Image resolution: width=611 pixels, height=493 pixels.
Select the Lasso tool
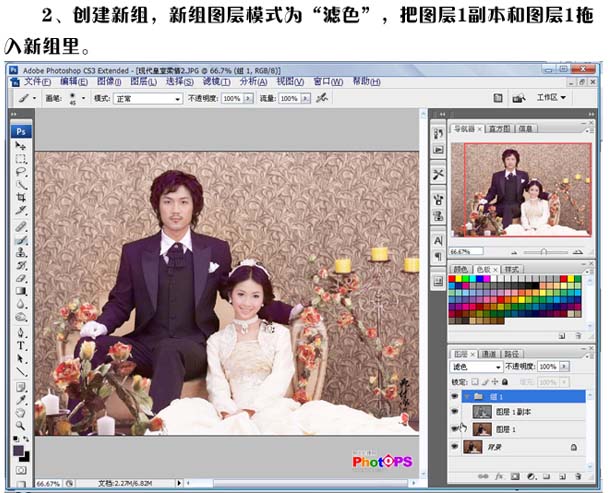(21, 171)
